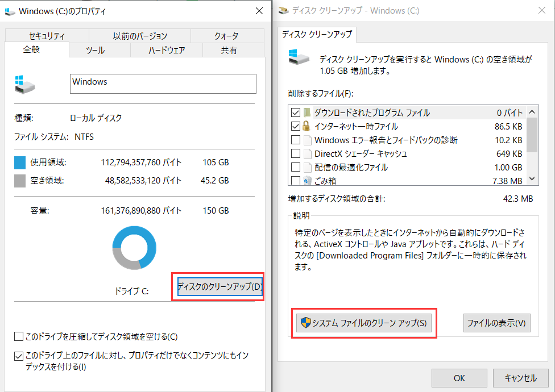Open the セキュリティ tab

(47, 36)
